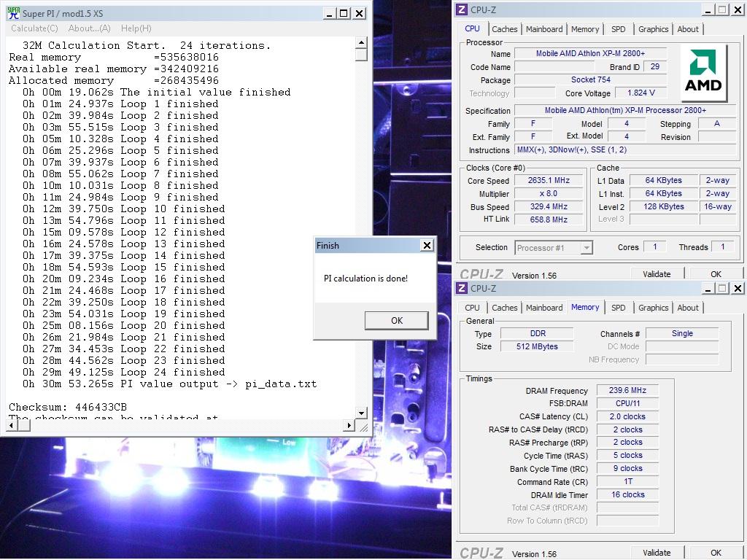
Task: Click the Checksum line 446433CB
Action: [x=68, y=407]
